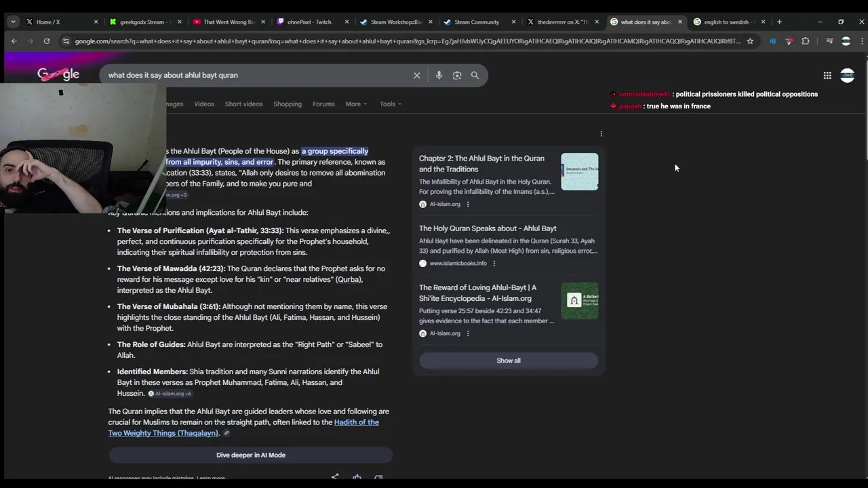This screenshot has height=488, width=868.
Task: Click the Google logo
Action: pyautogui.click(x=58, y=75)
